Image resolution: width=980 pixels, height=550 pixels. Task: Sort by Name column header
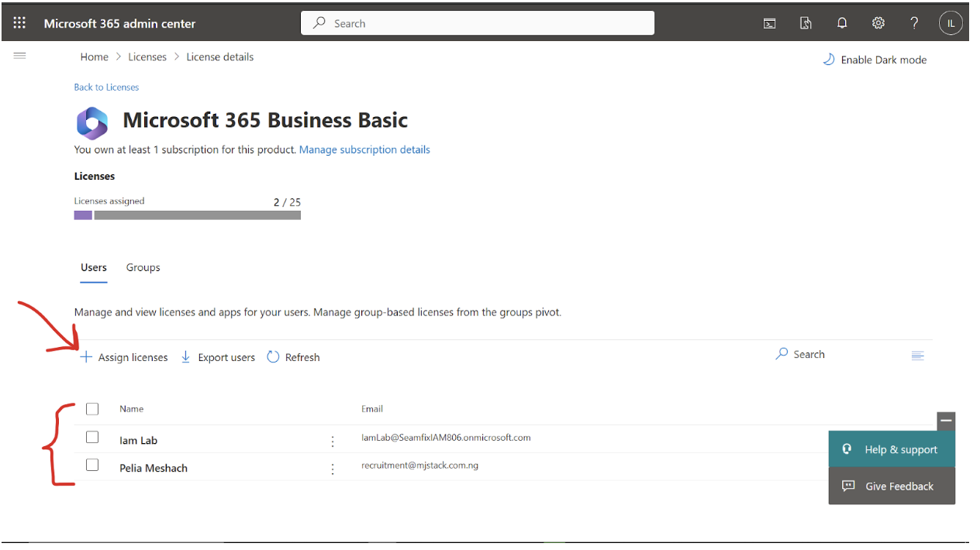(x=132, y=408)
